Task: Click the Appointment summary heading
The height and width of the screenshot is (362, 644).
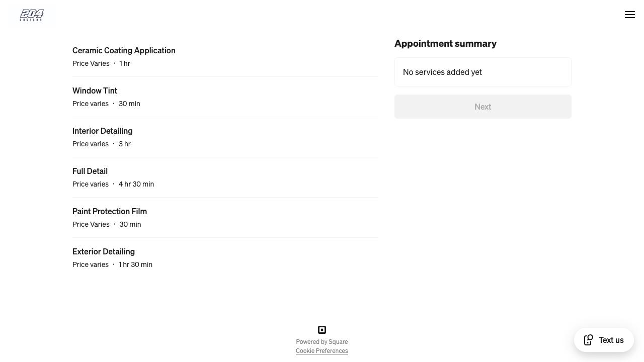Action: [445, 44]
